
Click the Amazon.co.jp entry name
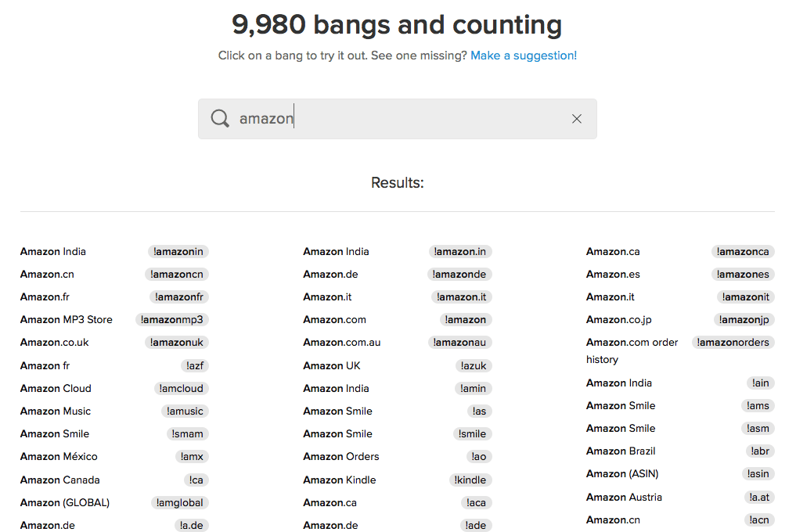point(618,320)
